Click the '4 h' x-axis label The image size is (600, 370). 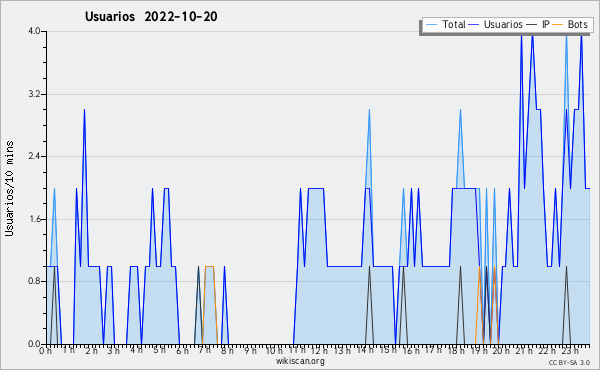136,350
